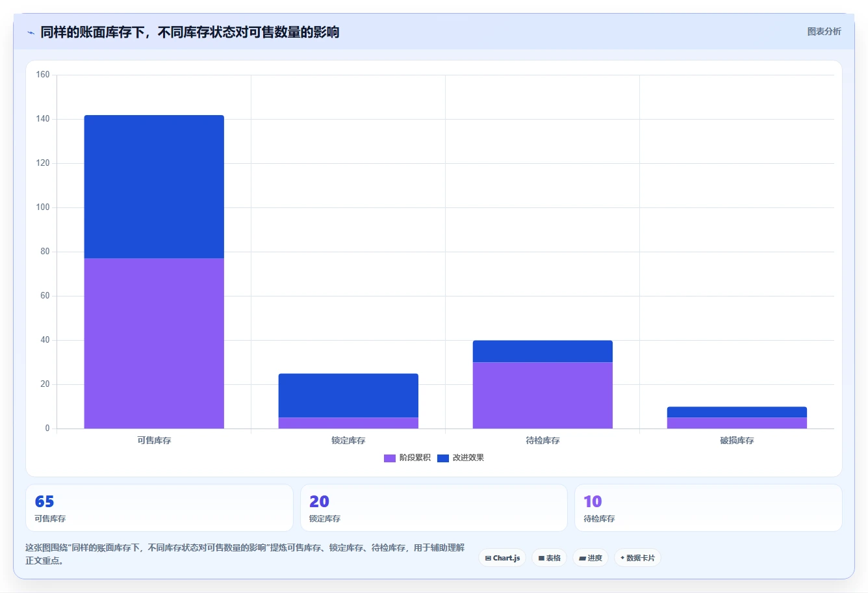The image size is (868, 593).
Task: Open the stat card showing 10
Action: click(708, 508)
